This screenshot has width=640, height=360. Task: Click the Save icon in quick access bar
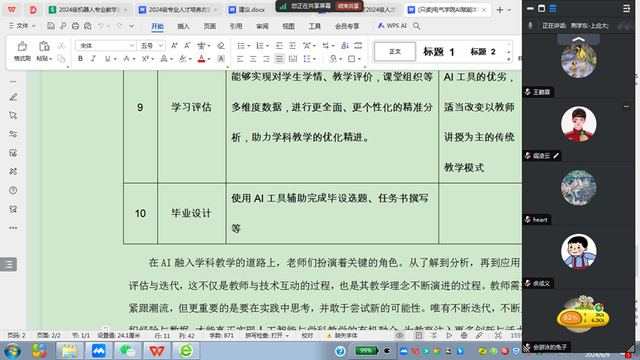(51, 26)
